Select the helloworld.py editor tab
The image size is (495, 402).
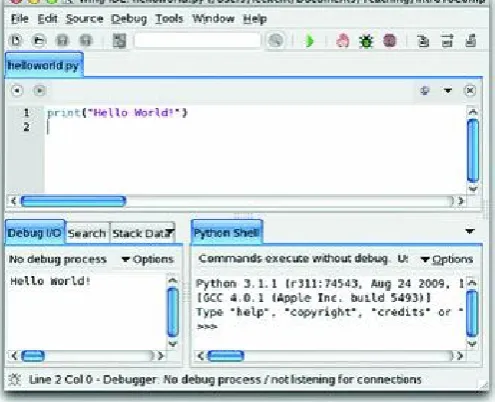44,65
